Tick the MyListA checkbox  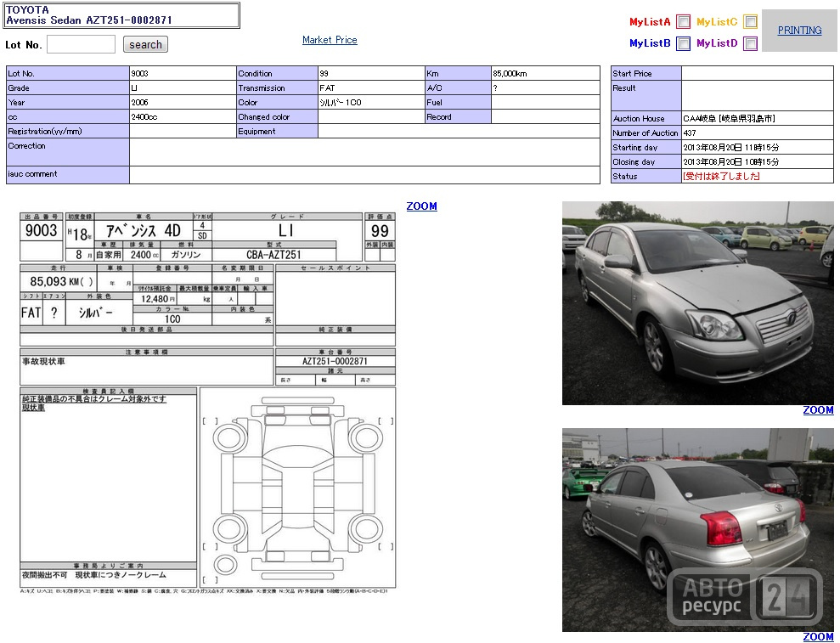coord(683,21)
